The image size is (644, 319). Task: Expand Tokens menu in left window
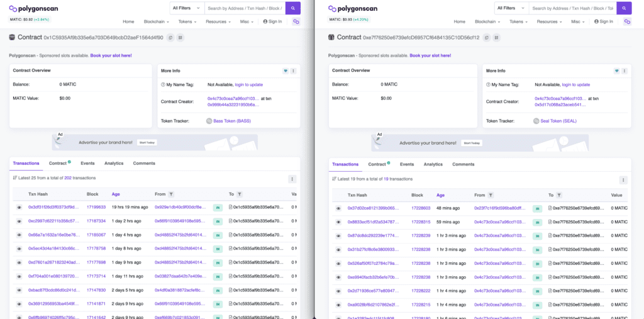pyautogui.click(x=187, y=22)
